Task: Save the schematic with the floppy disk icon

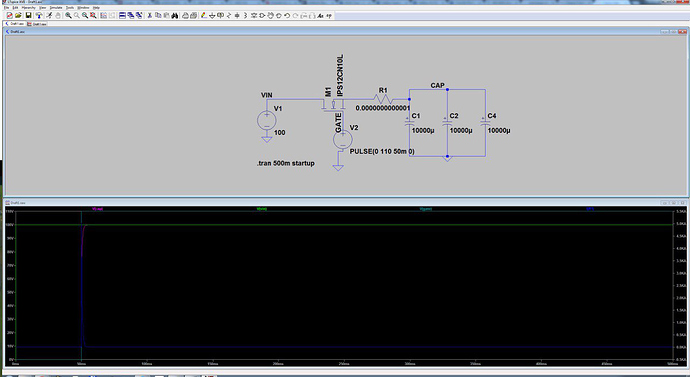Action: click(29, 15)
